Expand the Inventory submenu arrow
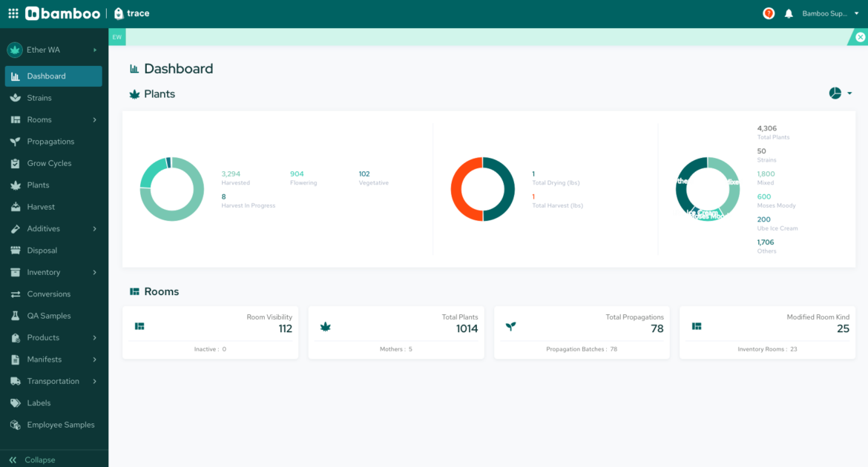The width and height of the screenshot is (868, 467). tap(95, 272)
